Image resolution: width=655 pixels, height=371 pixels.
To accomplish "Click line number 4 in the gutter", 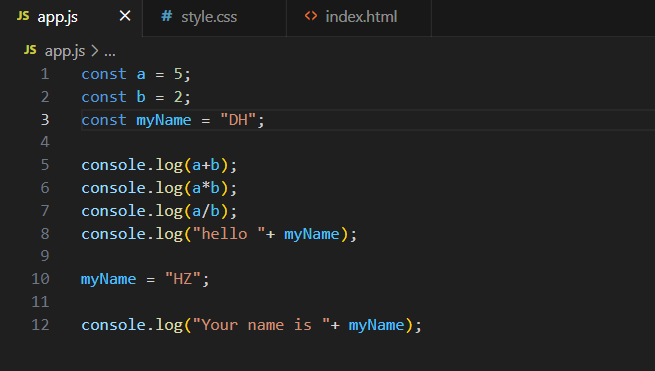I will click(45, 142).
